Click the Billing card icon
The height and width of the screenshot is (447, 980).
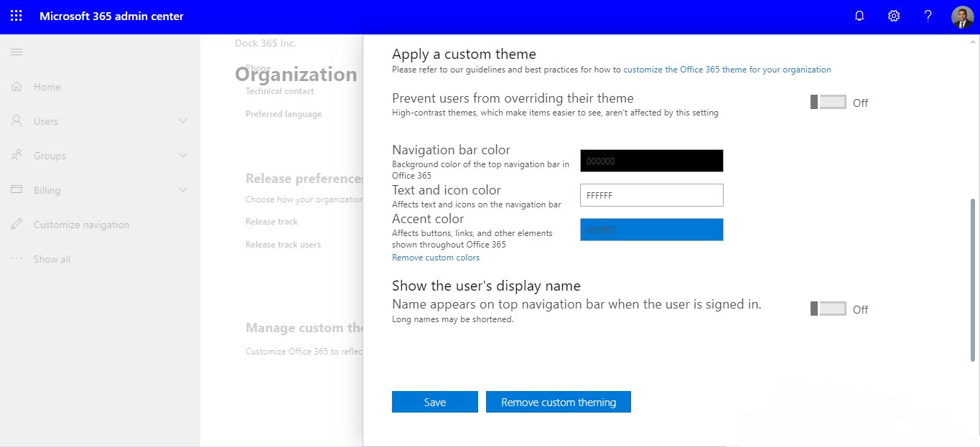[x=16, y=189]
